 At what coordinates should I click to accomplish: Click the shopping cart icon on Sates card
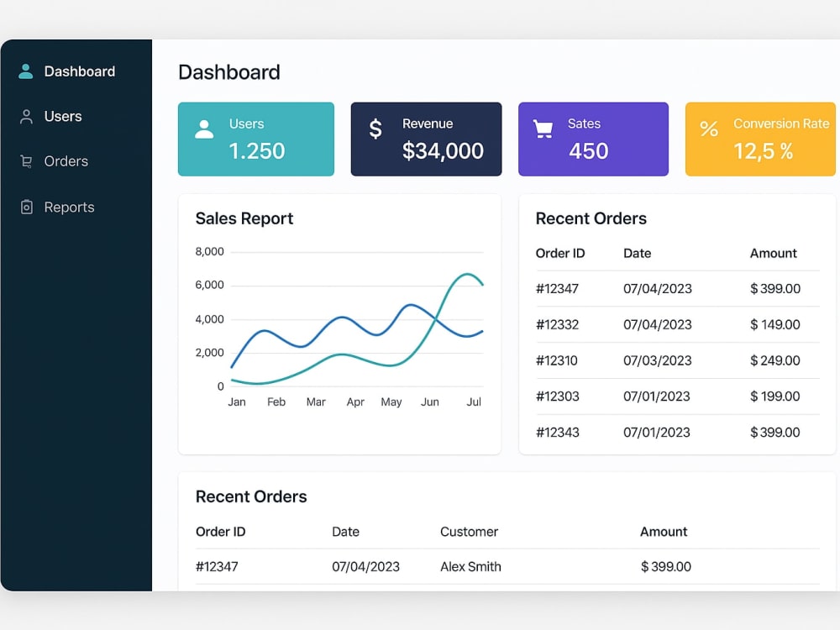(543, 129)
